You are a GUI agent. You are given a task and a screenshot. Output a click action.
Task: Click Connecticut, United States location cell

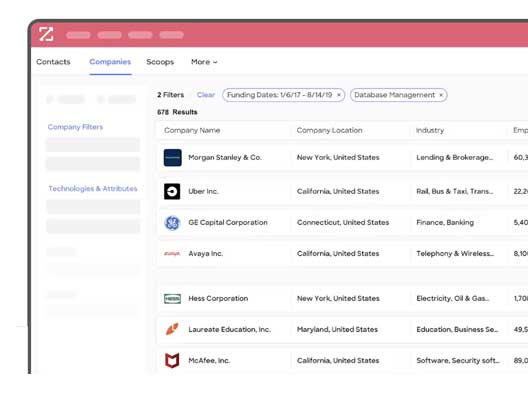[x=343, y=223]
